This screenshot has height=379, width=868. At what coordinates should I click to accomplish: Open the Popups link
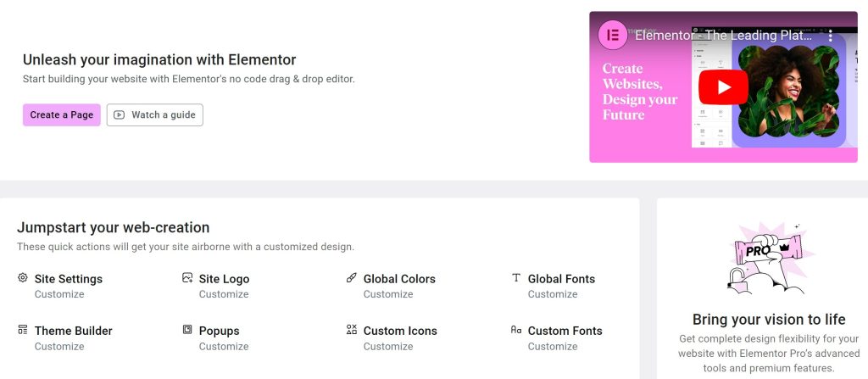coord(220,331)
